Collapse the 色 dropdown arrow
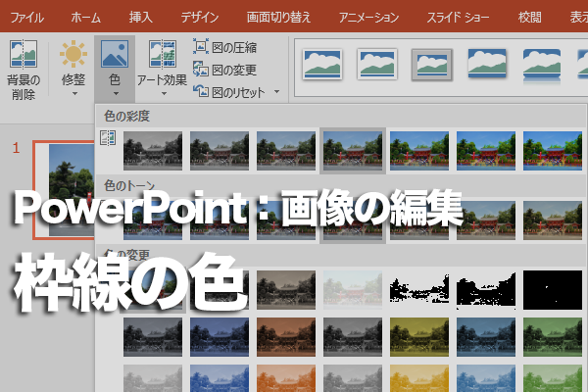The width and height of the screenshot is (588, 392). coord(116,94)
